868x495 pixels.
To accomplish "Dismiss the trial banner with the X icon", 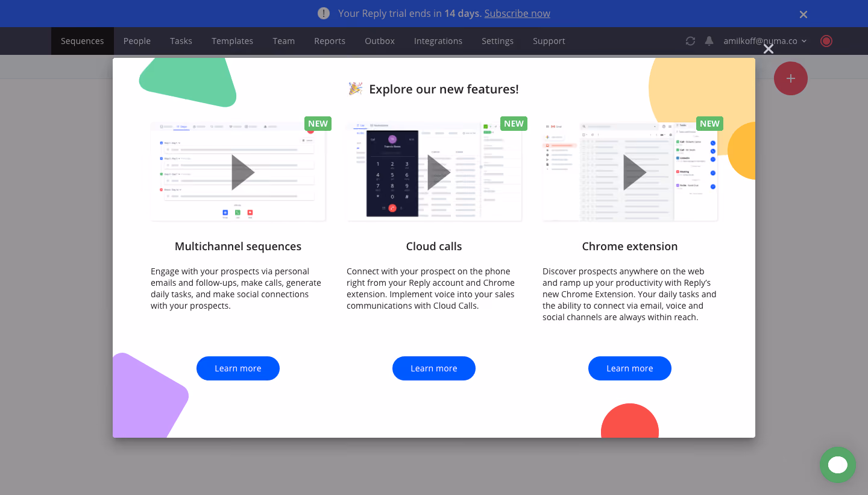I will click(804, 14).
